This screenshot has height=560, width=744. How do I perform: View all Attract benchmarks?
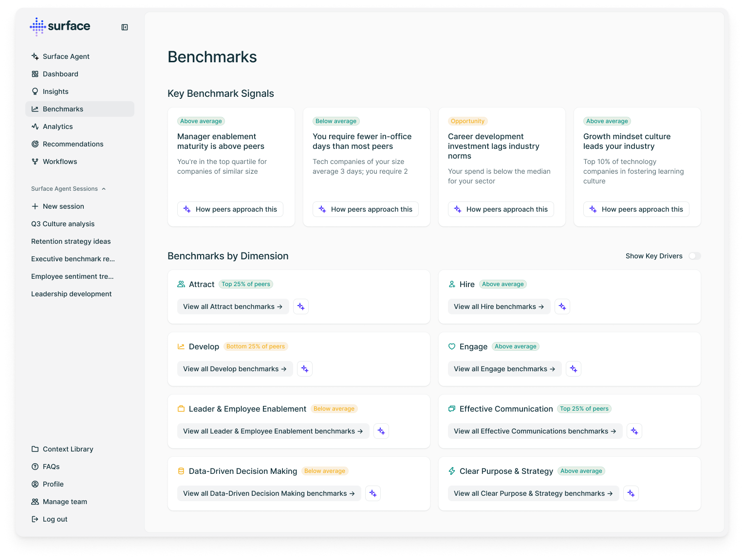[x=233, y=307]
